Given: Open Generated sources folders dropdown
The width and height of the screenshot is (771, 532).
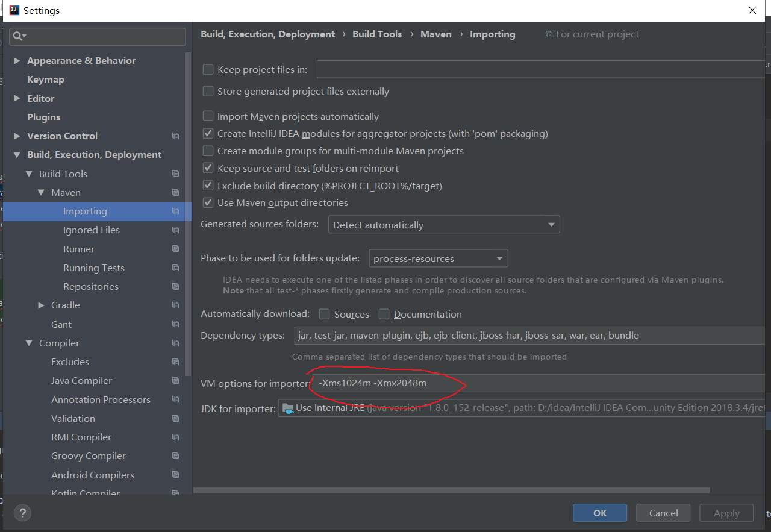Looking at the screenshot, I should coord(444,225).
